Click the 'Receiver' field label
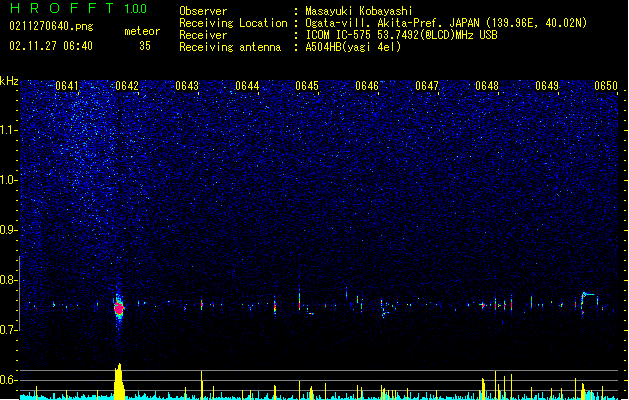This screenshot has height=400, width=629. [203, 35]
